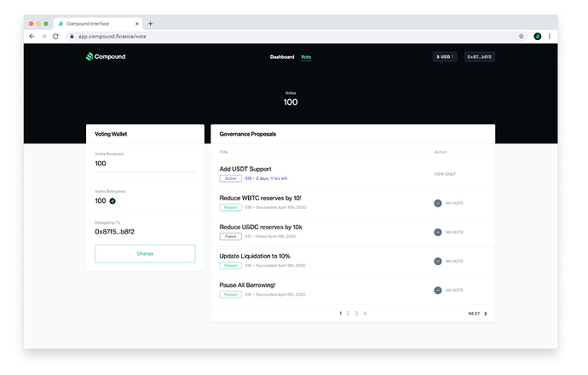Open Update Liquidation to 10% proposal

255,257
